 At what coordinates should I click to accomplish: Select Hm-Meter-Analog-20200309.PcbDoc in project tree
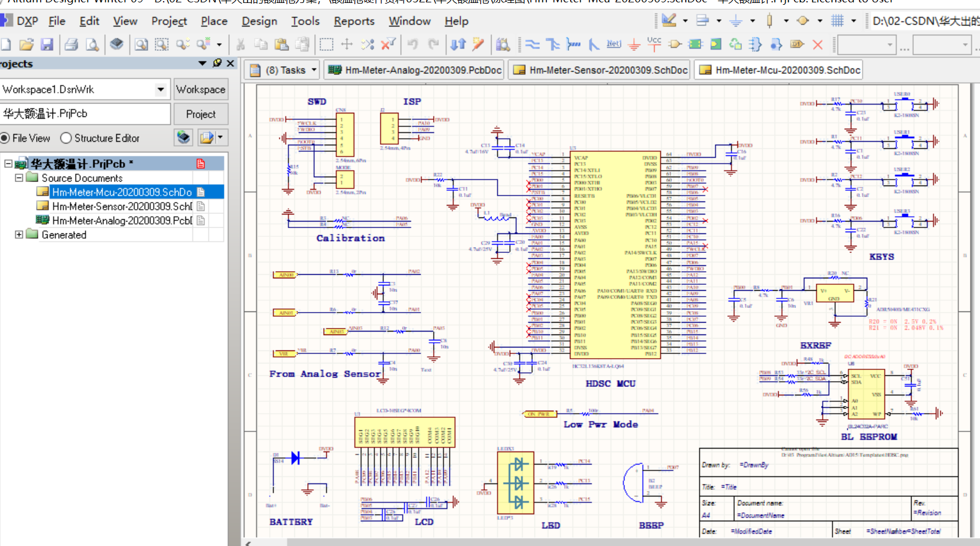click(x=122, y=220)
